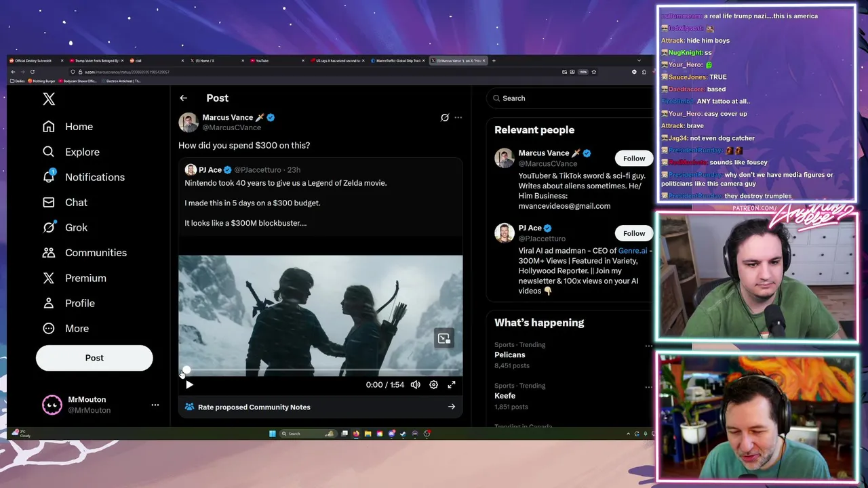Screen dimensions: 868x488
Task: Click the back arrow beside Post
Action: (183, 98)
